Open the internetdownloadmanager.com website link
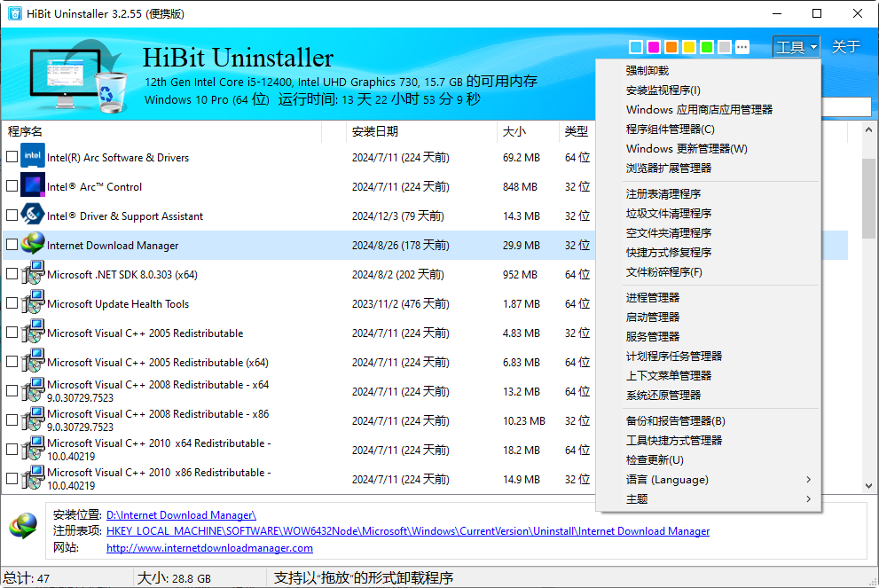Viewport: 879px width, 588px height. click(x=208, y=548)
